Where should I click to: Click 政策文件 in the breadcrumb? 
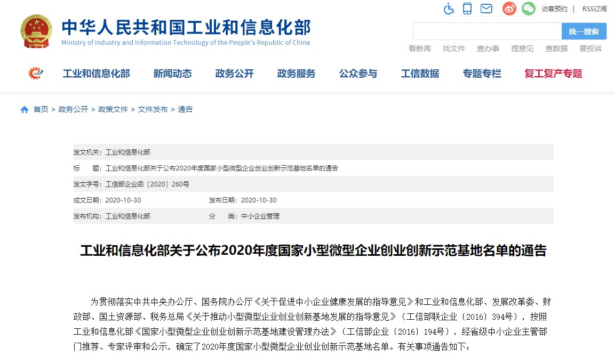click(113, 110)
